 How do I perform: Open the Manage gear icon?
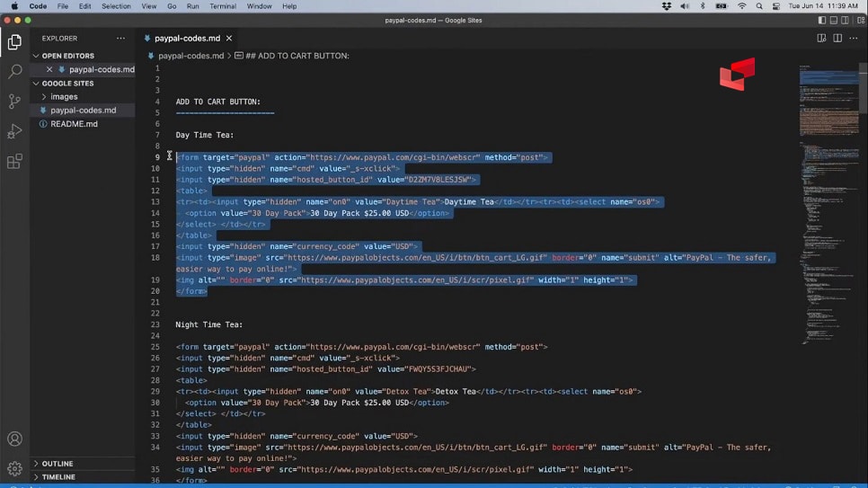[x=14, y=468]
